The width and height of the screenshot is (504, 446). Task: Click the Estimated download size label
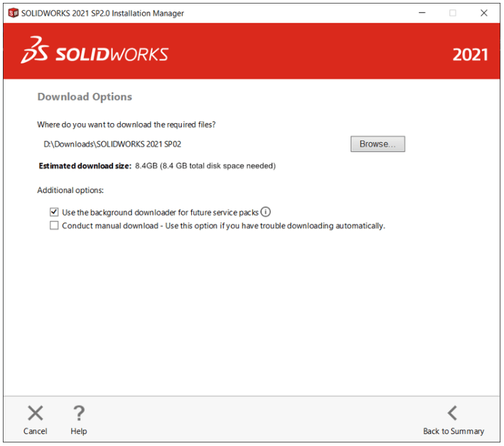point(85,166)
